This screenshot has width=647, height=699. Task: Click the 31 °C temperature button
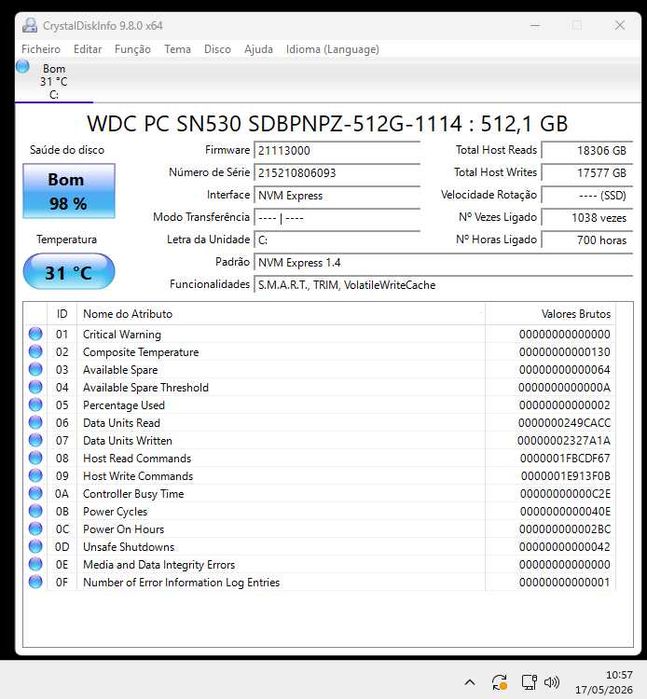pyautogui.click(x=69, y=272)
